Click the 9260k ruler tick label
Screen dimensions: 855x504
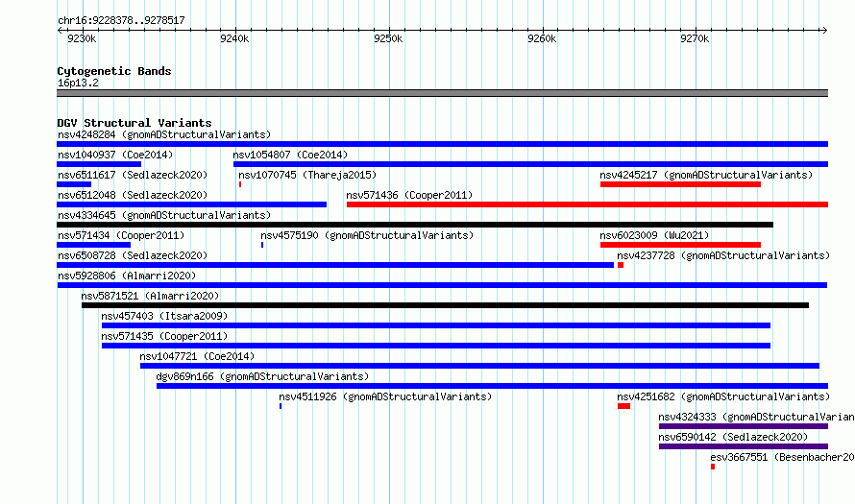pos(542,38)
